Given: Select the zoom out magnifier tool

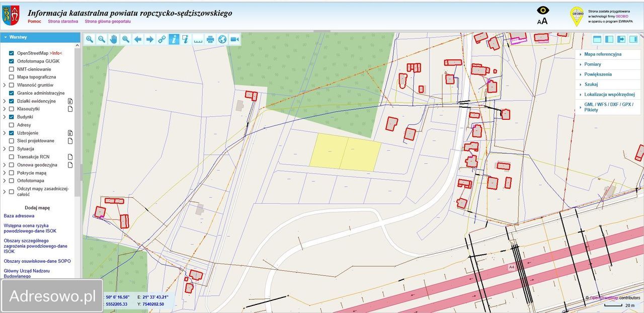Looking at the screenshot, I should (102, 39).
